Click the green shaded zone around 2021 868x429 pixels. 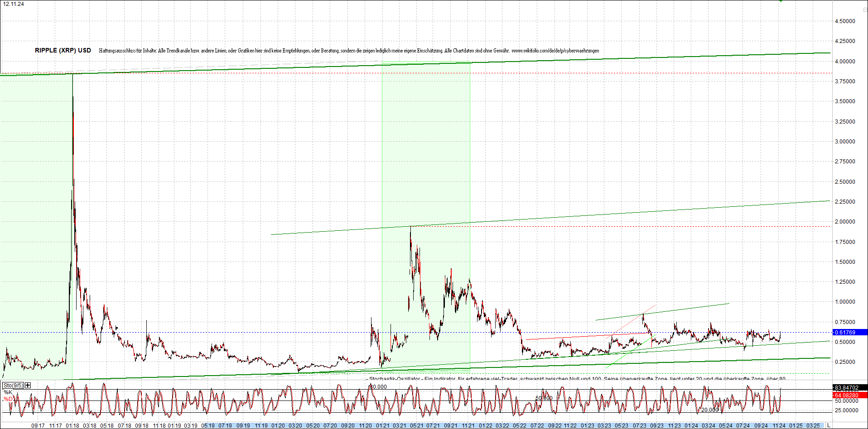click(426, 181)
